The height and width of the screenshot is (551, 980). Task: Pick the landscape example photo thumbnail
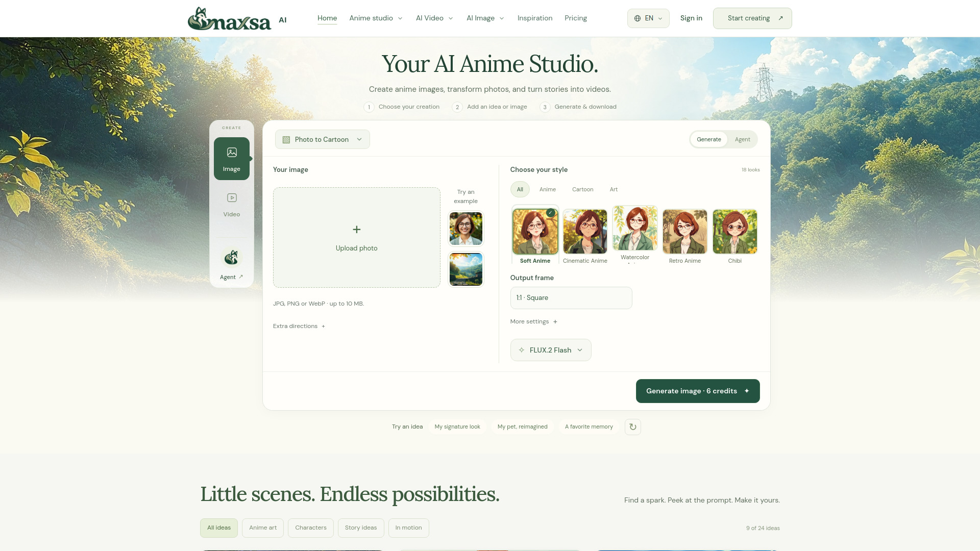pos(466,269)
